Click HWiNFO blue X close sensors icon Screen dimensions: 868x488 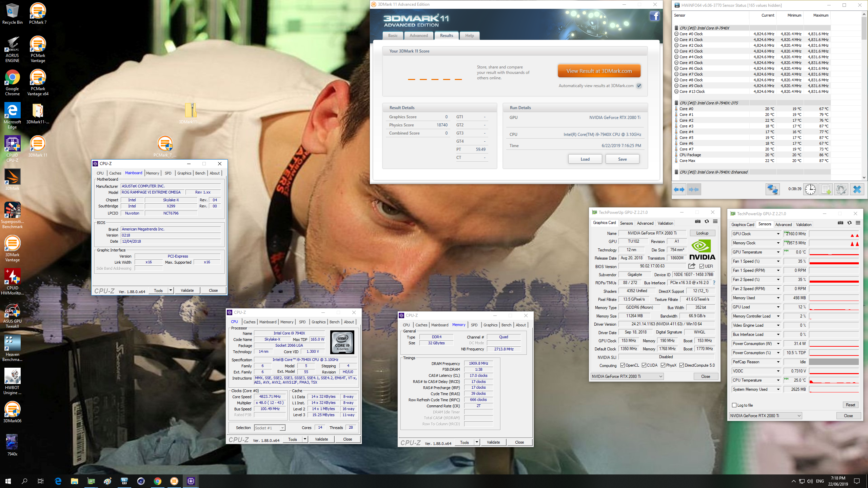click(x=857, y=189)
